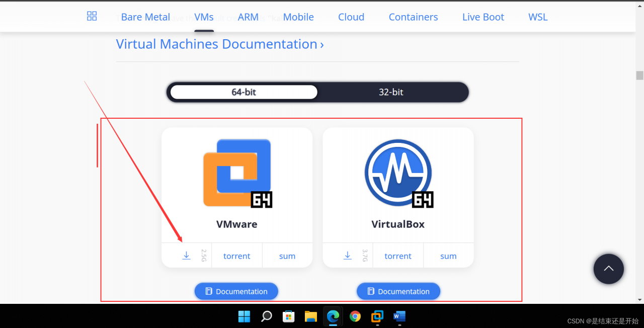Switch to the ARM tab
Image resolution: width=644 pixels, height=328 pixels.
[x=248, y=17]
